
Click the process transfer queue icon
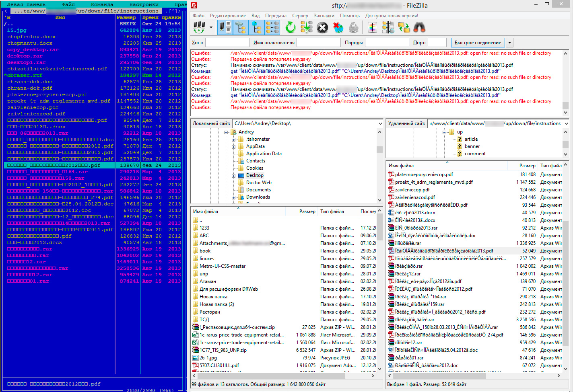click(306, 27)
